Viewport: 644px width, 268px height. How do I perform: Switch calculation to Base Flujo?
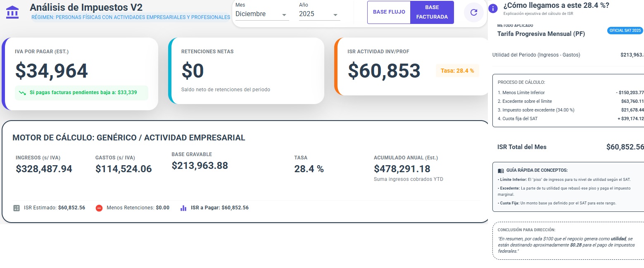(389, 12)
